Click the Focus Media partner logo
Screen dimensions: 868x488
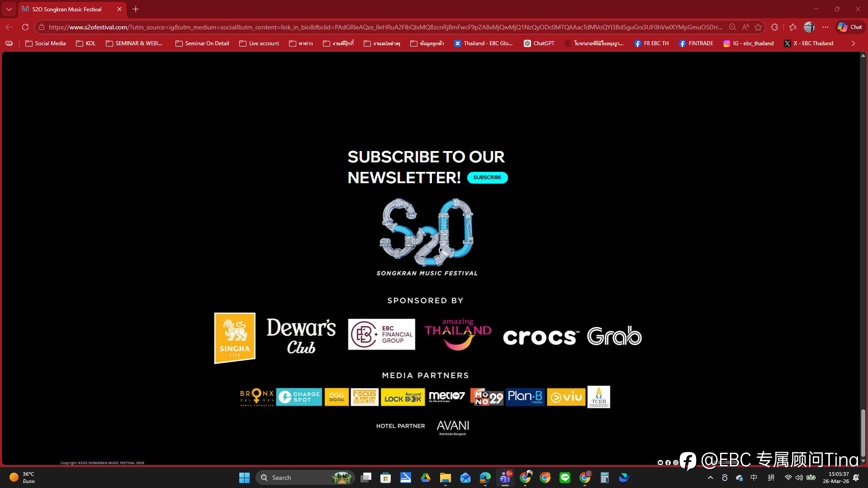click(365, 397)
